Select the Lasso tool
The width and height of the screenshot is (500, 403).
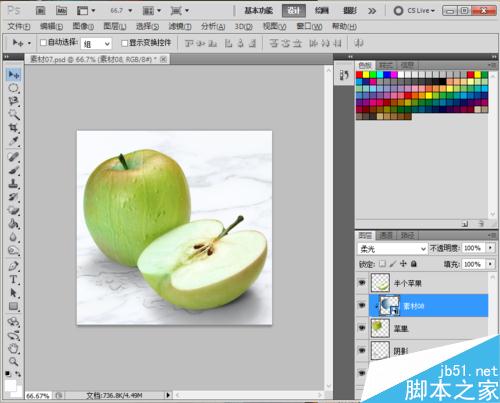(x=13, y=101)
